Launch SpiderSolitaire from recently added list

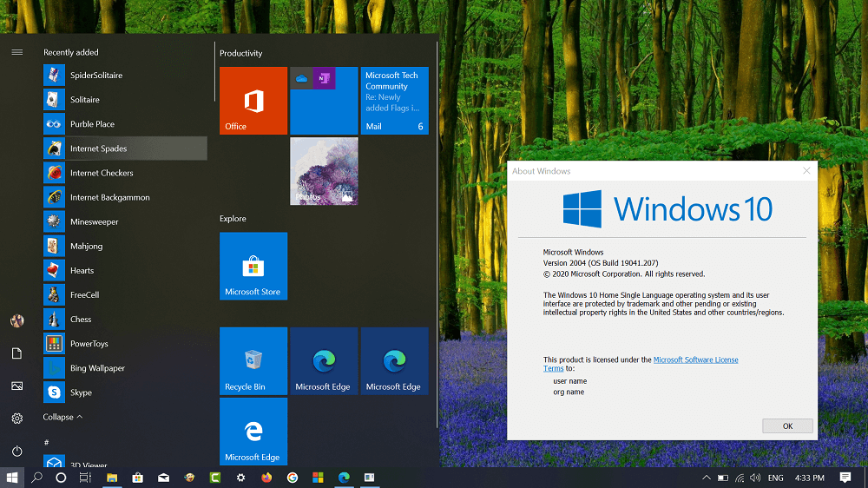click(x=125, y=75)
